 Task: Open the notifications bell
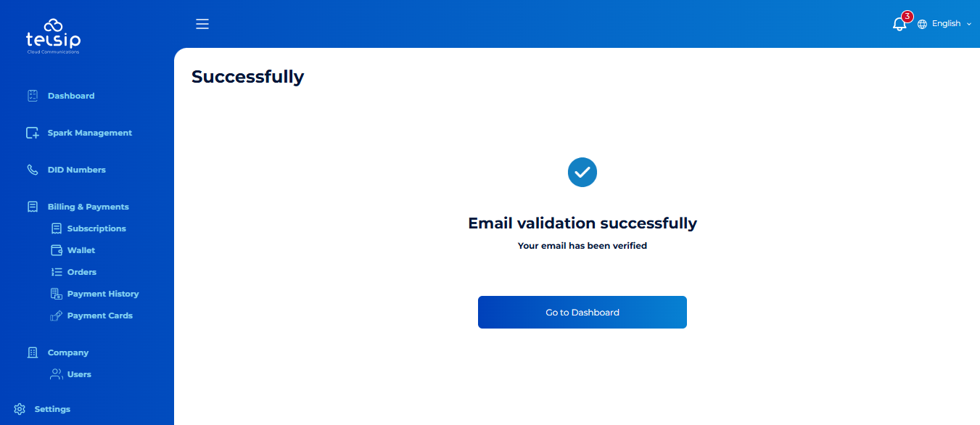click(x=899, y=25)
